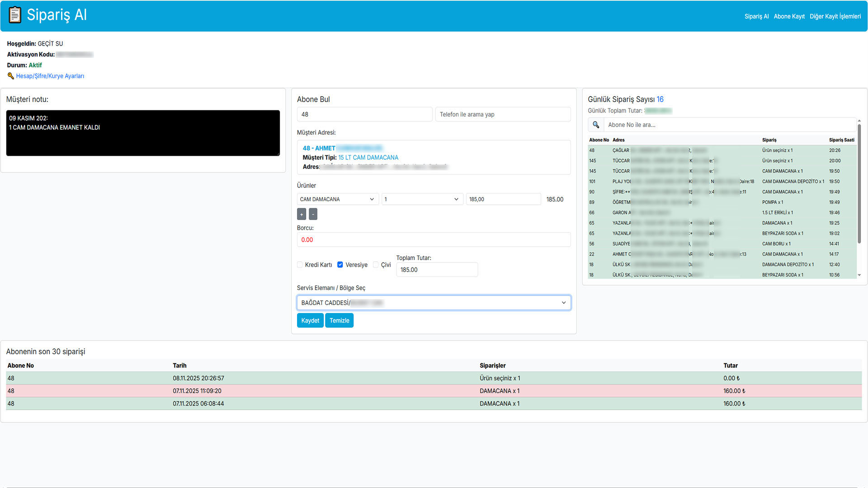
Task: Click the 1.5 LT ERİKLİ x 1 row
Action: (722, 213)
